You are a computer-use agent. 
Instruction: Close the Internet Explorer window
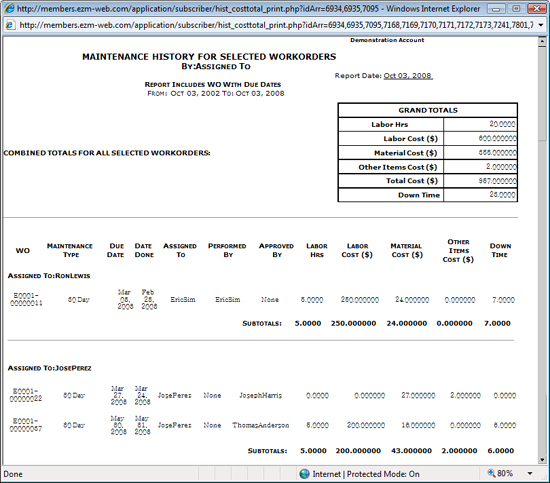tap(537, 8)
